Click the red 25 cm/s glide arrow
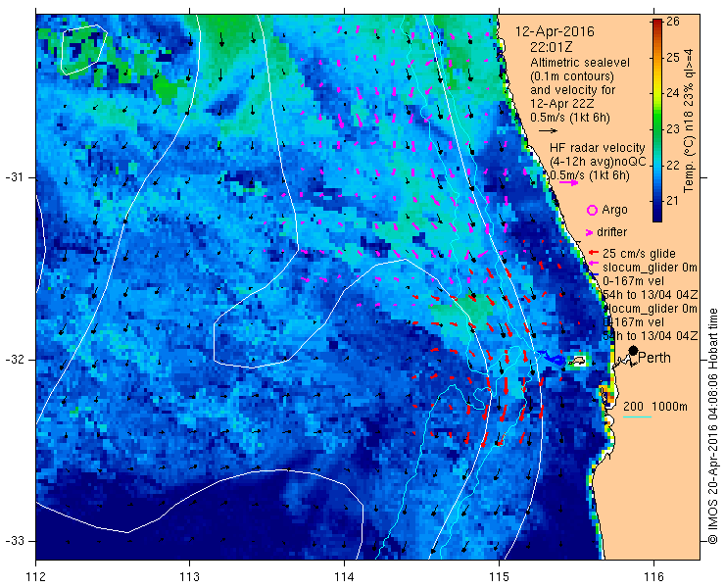 (x=593, y=253)
